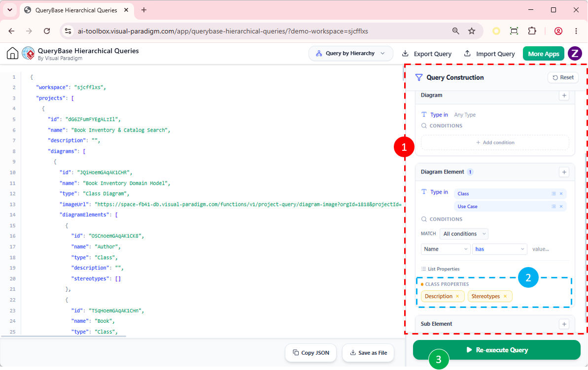
Task: Go forward in browser history
Action: [29, 31]
